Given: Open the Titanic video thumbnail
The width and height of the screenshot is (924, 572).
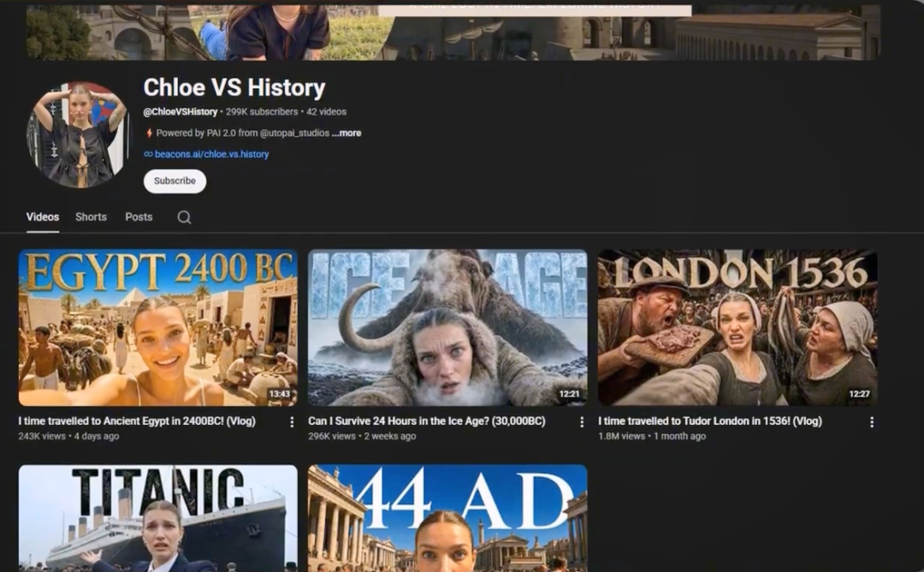Looking at the screenshot, I should click(x=158, y=518).
